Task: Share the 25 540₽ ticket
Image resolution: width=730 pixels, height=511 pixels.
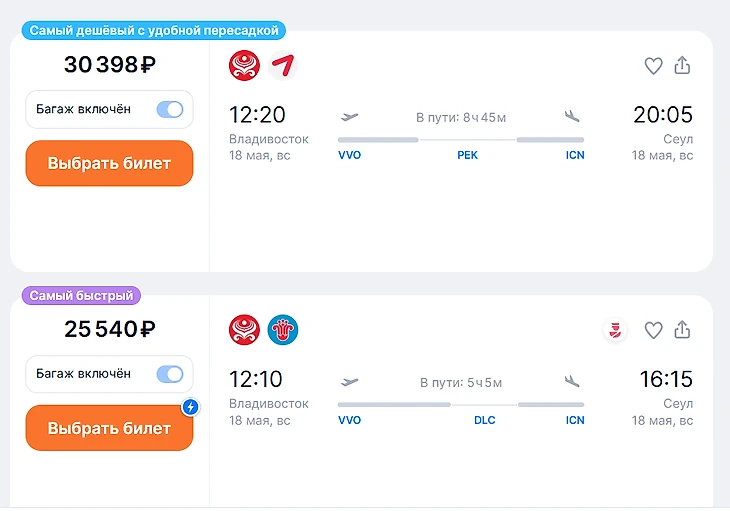Action: (683, 330)
